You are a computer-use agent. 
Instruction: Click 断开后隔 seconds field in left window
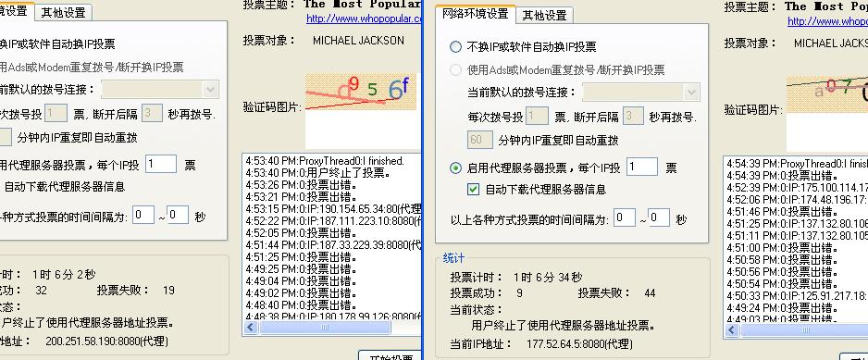pos(152,114)
